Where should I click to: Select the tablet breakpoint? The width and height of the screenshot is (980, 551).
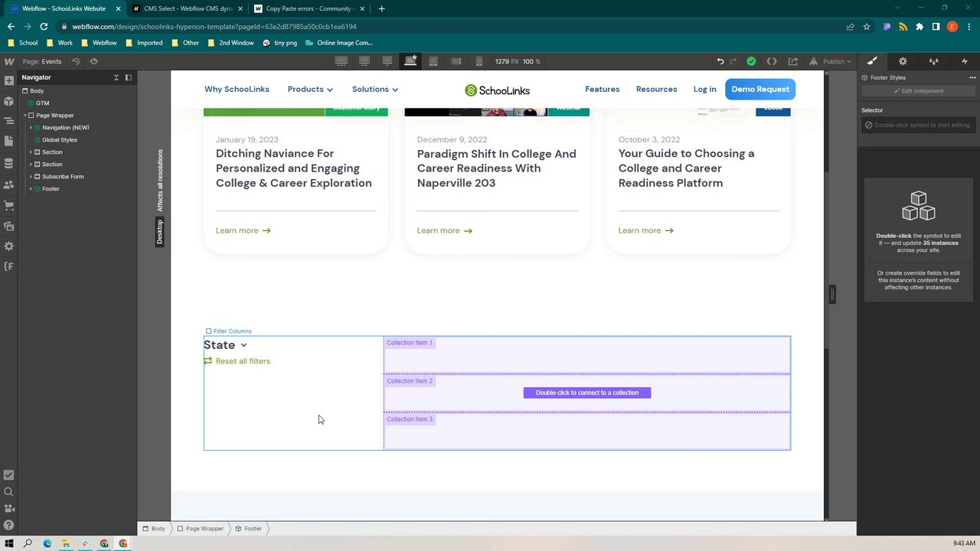[433, 61]
